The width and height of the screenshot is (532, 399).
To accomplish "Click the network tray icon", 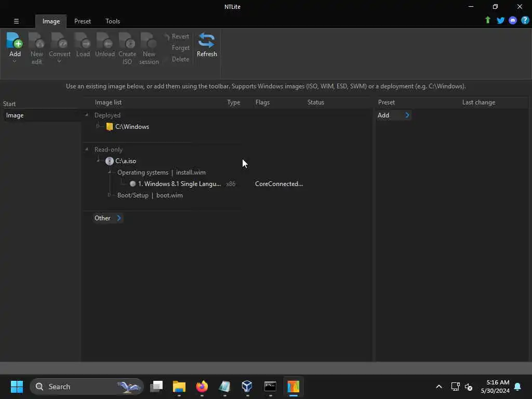I will click(x=455, y=387).
